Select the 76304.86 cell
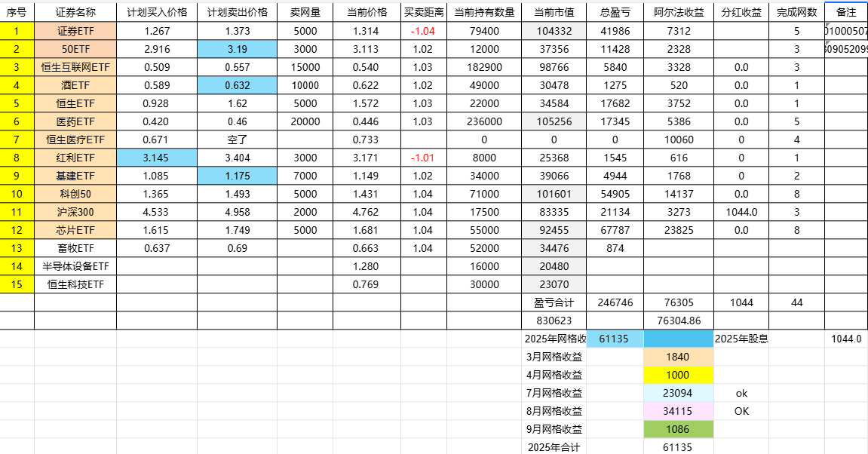Screen dimensions: 868x454 679,321
